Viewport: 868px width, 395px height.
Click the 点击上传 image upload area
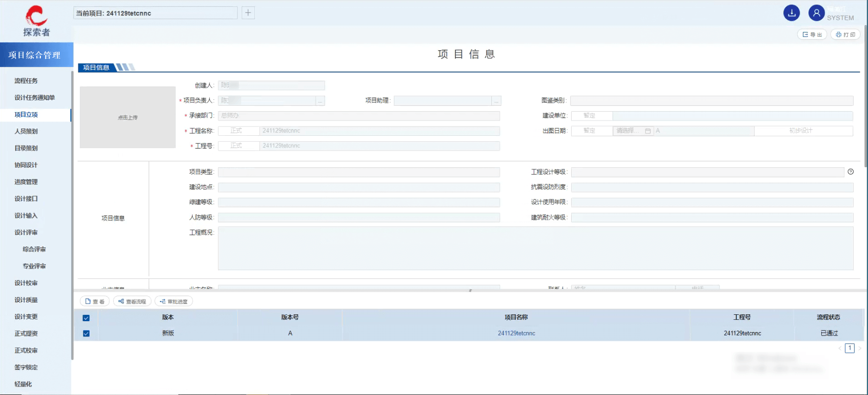(x=128, y=118)
